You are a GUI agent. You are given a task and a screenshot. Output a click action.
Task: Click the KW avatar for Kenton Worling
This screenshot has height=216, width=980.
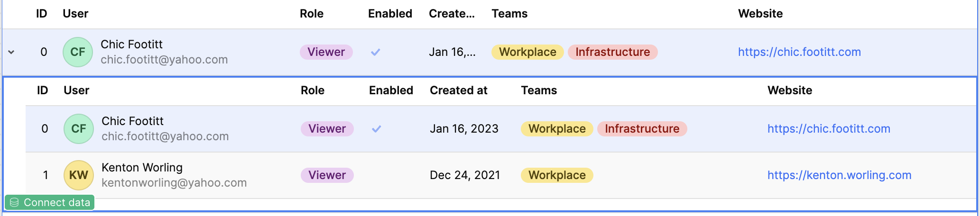(x=79, y=175)
